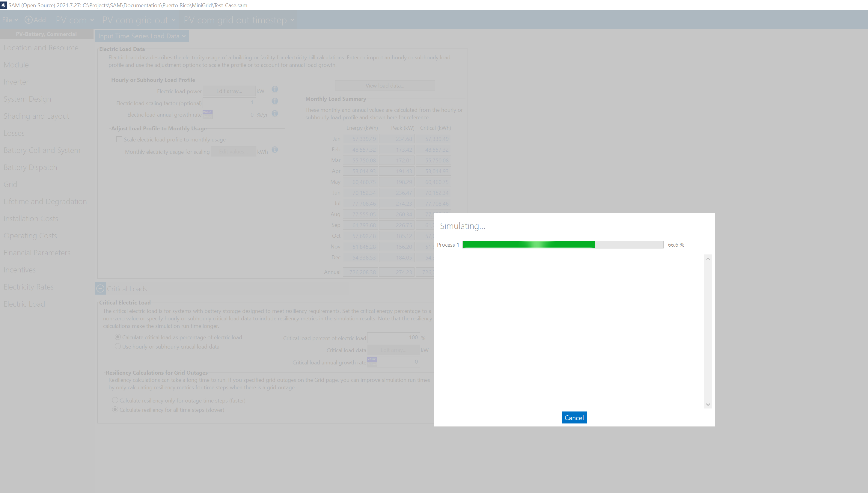
Task: Click the info icon beside Electric load power
Action: click(275, 89)
